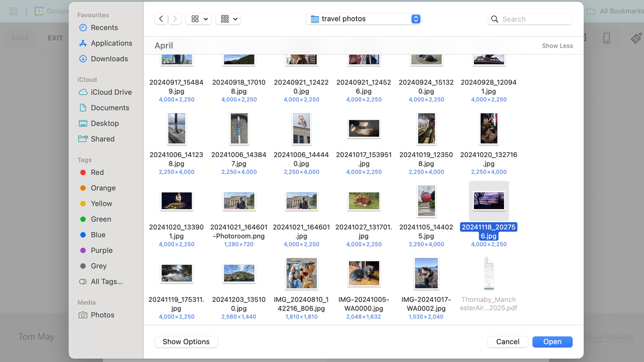Select the owl photo 20241006_144440.jpg
Screen dimensions: 644x362
[x=302, y=129]
